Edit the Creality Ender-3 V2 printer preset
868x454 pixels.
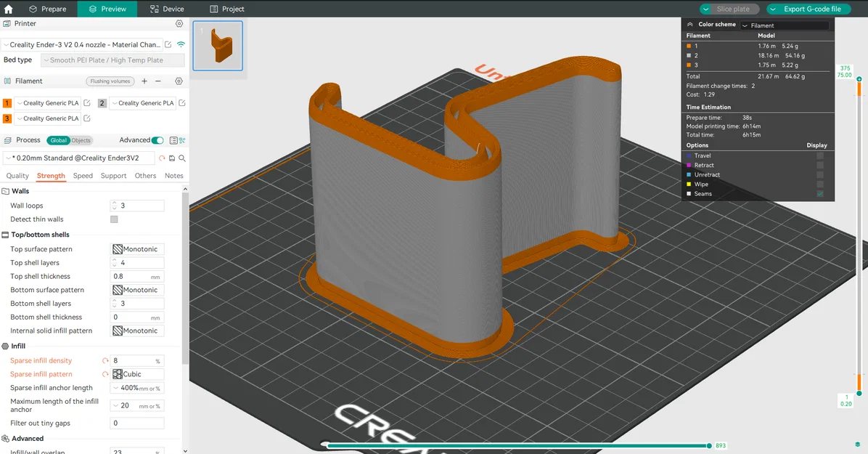coord(168,44)
